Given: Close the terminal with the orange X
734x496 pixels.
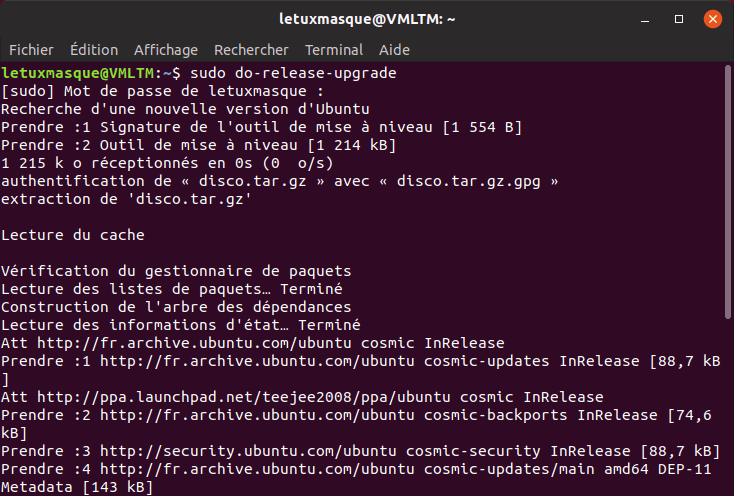Looking at the screenshot, I should pyautogui.click(x=712, y=19).
